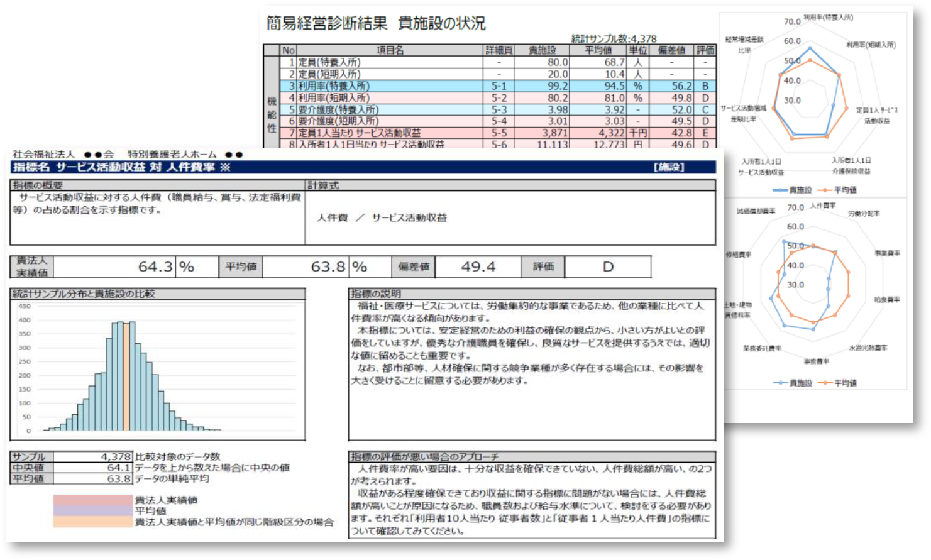Click the 平均値 63.8 statistics row

(x=72, y=478)
